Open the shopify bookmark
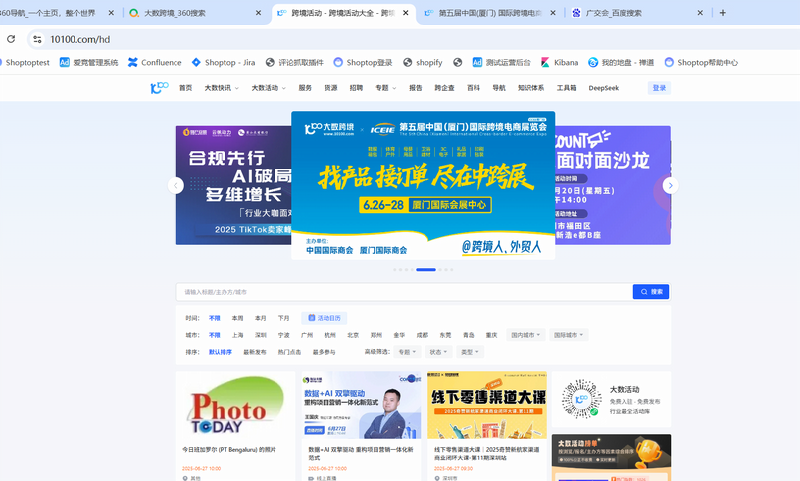Screen dimensions: 800x481 pyautogui.click(x=422, y=62)
